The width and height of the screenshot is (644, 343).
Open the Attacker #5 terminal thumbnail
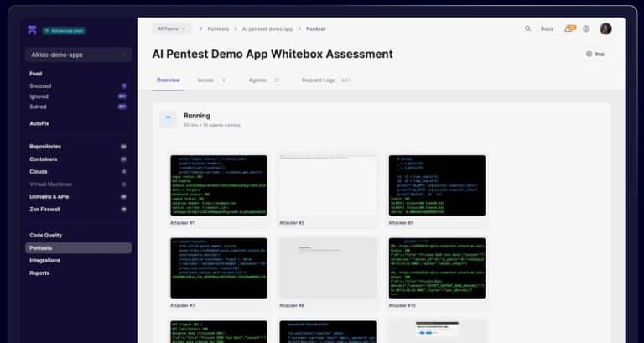(x=437, y=185)
